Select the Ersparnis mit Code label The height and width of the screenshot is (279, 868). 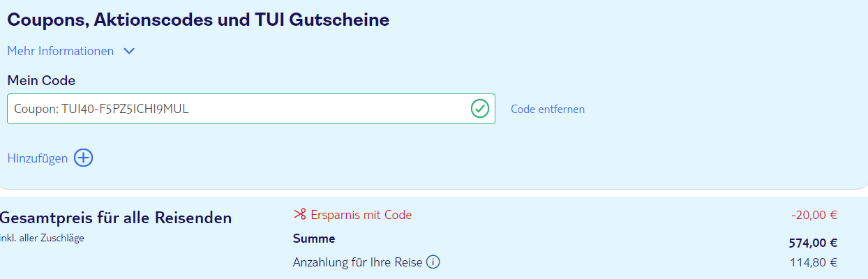361,214
